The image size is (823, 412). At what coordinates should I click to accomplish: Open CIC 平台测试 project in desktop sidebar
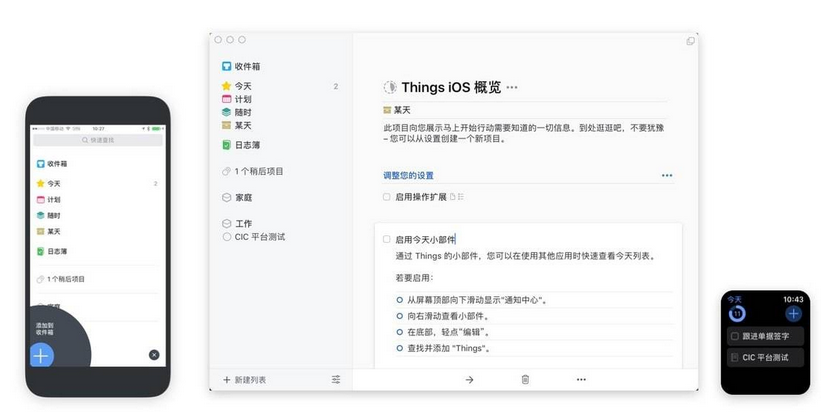(254, 237)
